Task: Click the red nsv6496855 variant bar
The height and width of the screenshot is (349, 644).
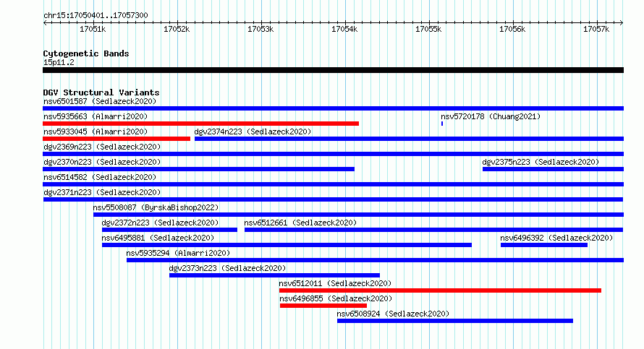Action: [x=323, y=306]
